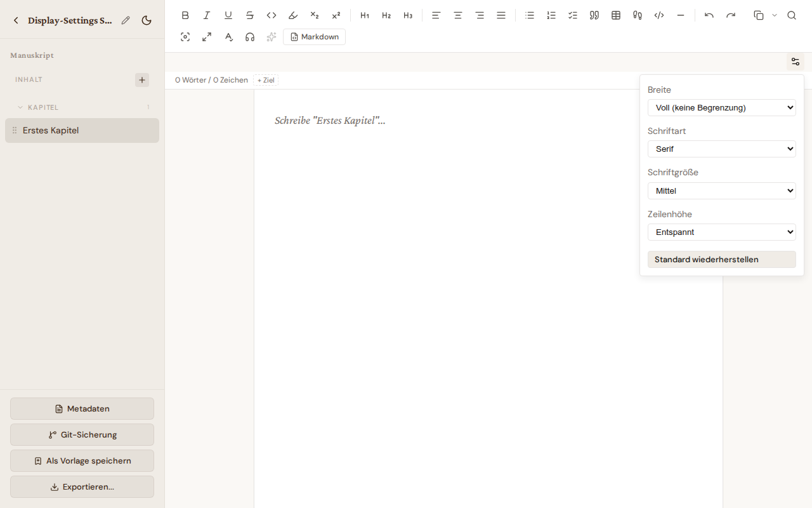Insert numbered list

(x=551, y=15)
